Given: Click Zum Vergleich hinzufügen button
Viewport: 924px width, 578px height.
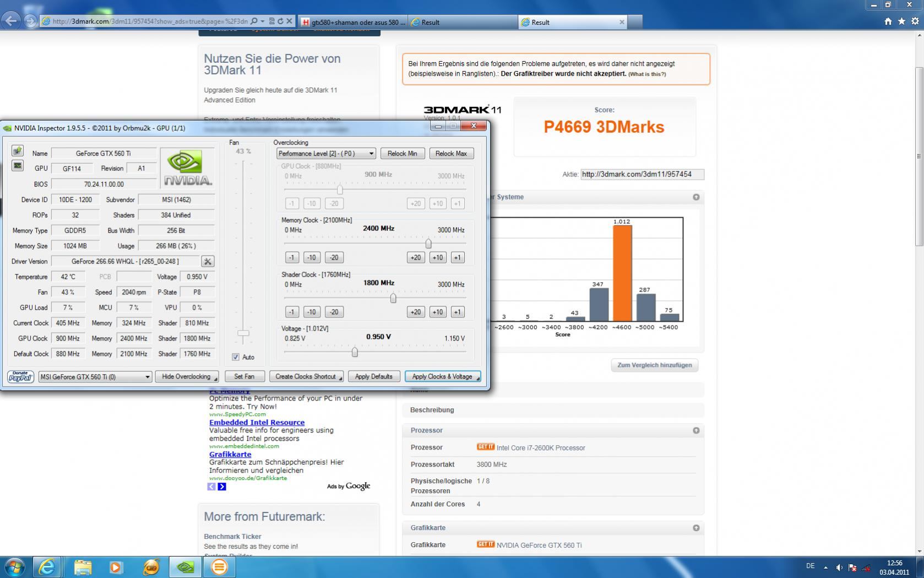Looking at the screenshot, I should [655, 365].
